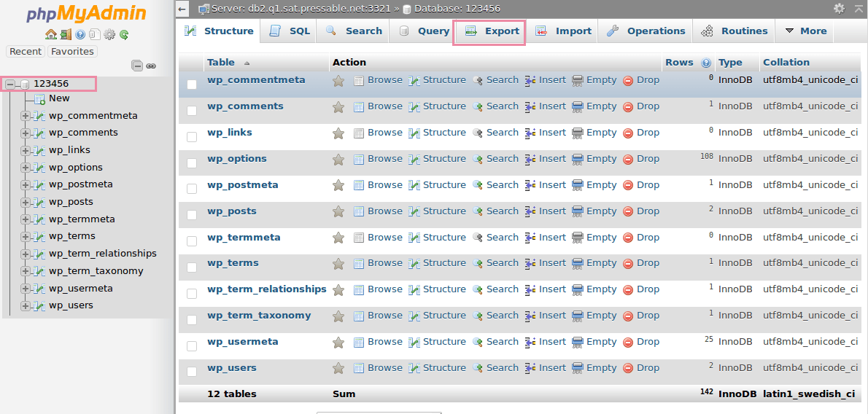
Task: Expand wp_commentmeta in the sidebar tree
Action: 25,116
